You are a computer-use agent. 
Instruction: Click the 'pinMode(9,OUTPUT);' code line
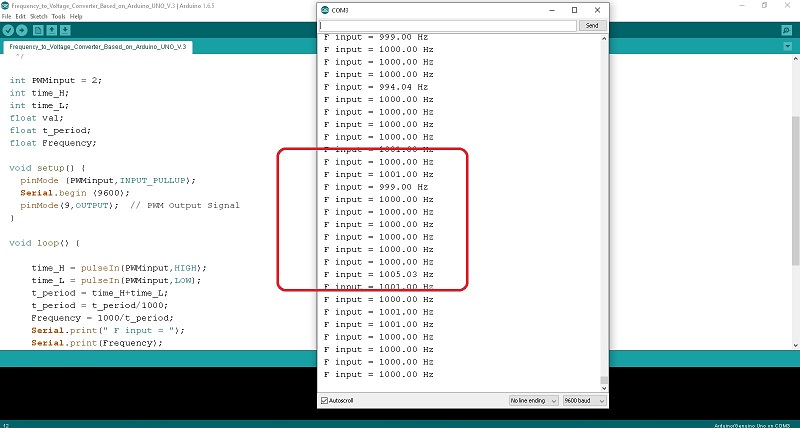point(69,206)
